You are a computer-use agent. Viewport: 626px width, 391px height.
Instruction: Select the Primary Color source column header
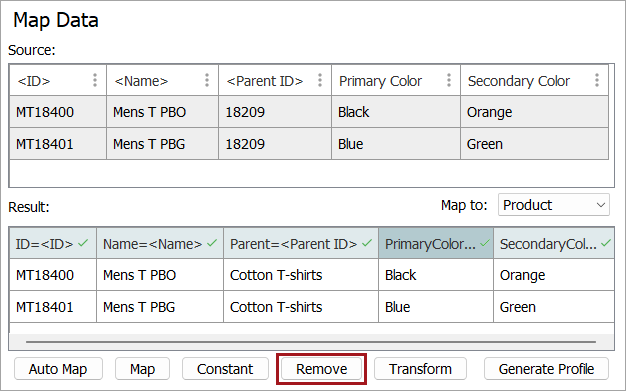point(396,80)
